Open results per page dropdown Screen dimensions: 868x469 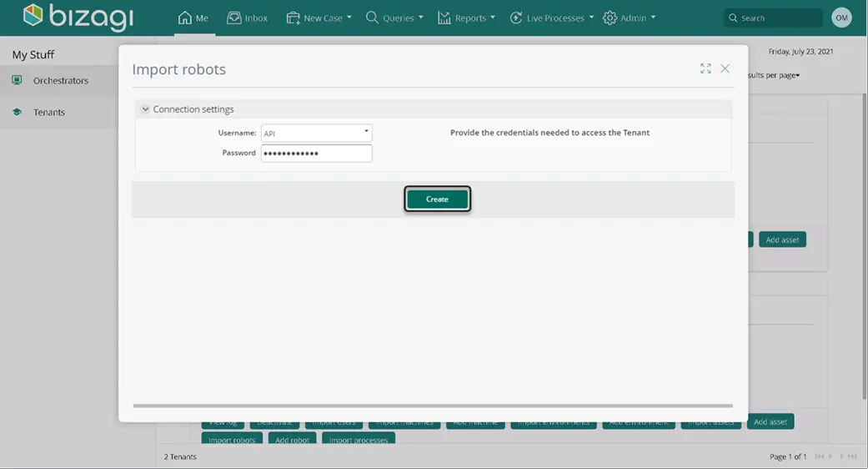(774, 75)
